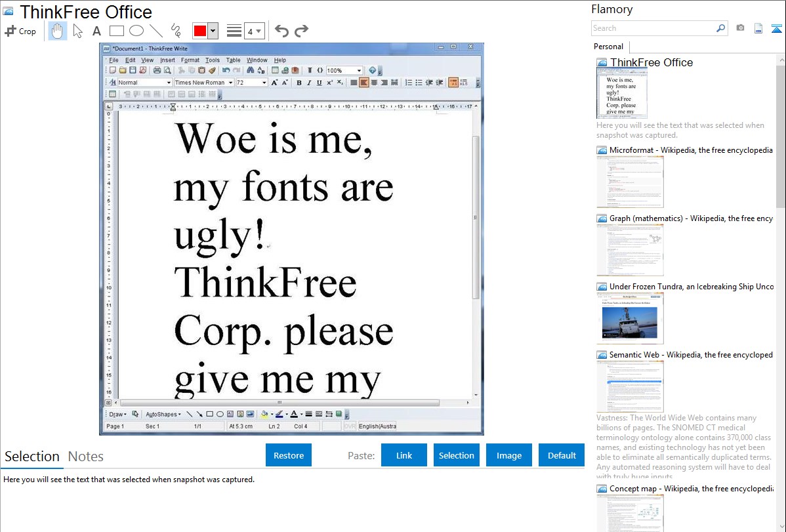Viewport: 786px width, 532px height.
Task: Click the New document icon in ThinkFree
Action: click(113, 71)
